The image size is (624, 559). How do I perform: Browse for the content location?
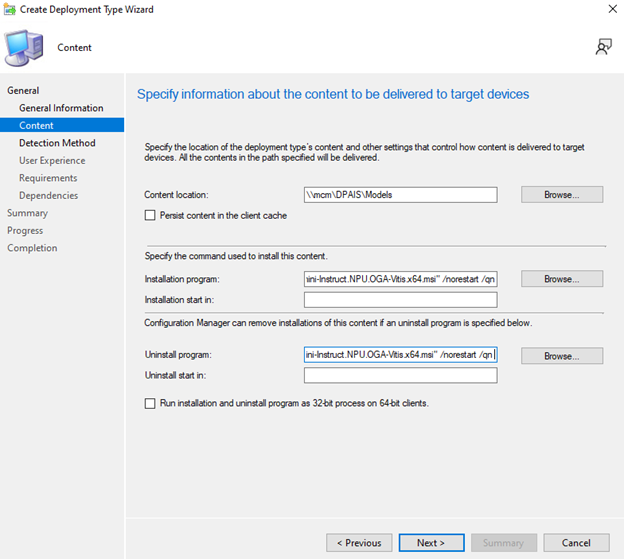tap(562, 195)
